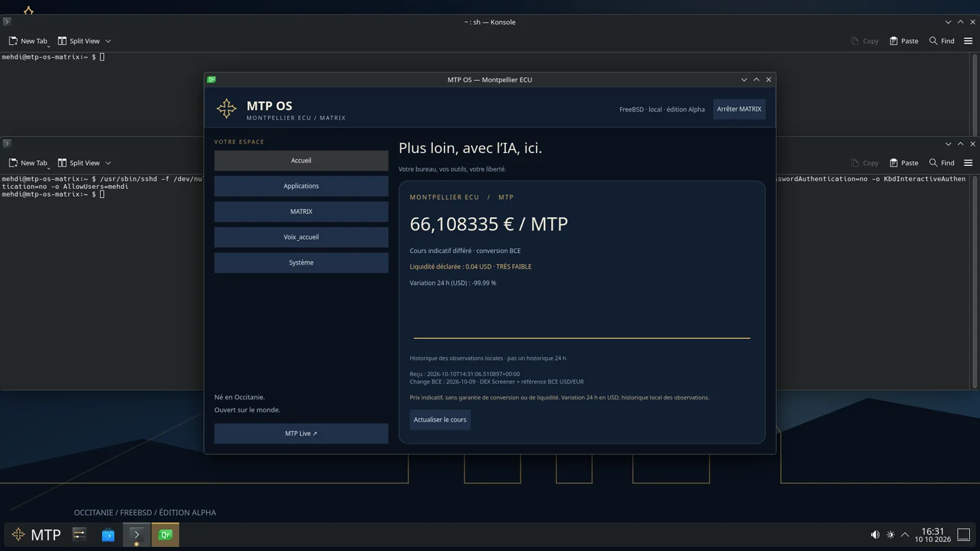The height and width of the screenshot is (551, 980).
Task: Show hidden system tray icons
Action: (905, 535)
